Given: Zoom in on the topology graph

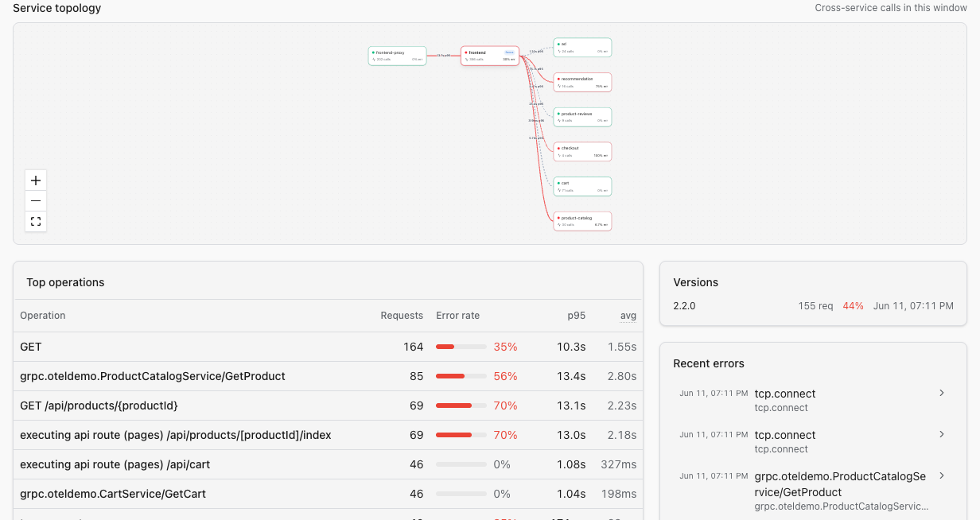Looking at the screenshot, I should tap(36, 180).
